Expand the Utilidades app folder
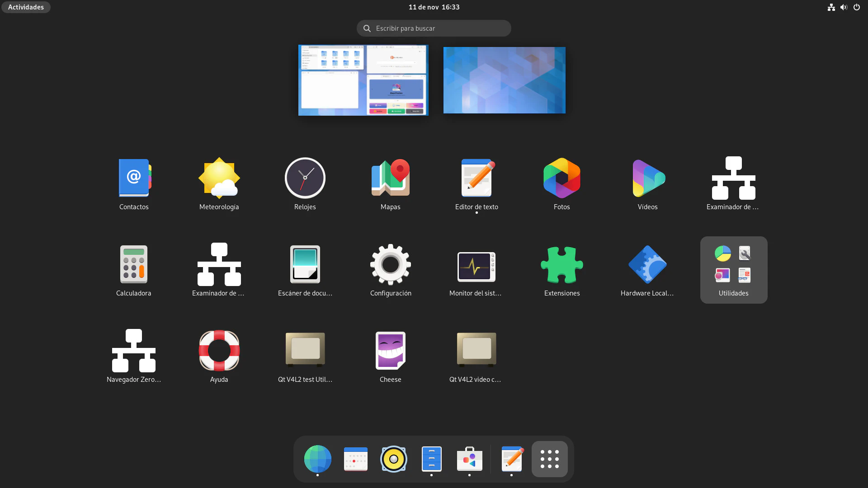 click(x=734, y=270)
